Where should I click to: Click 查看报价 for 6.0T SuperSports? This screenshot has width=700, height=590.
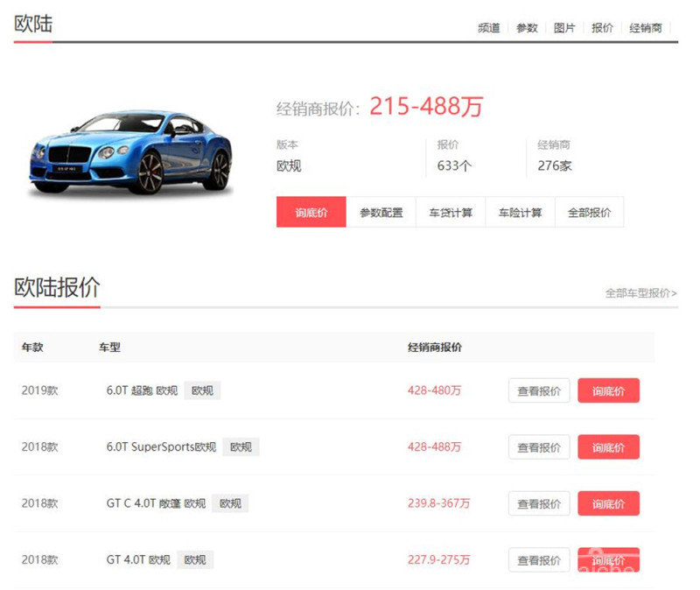(539, 447)
